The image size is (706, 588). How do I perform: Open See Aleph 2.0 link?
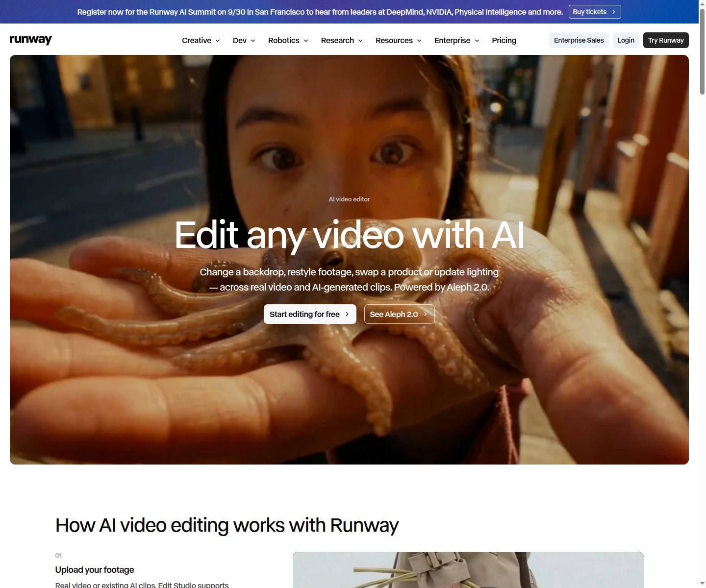tap(399, 314)
